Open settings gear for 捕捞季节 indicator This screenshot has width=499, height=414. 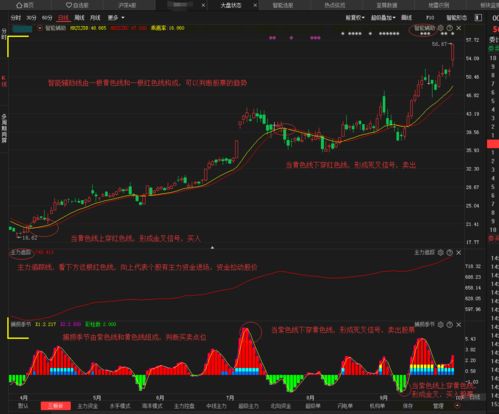440,324
